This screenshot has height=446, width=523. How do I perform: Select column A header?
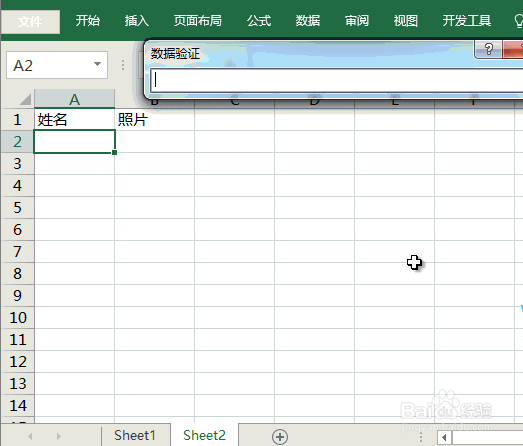(74, 99)
